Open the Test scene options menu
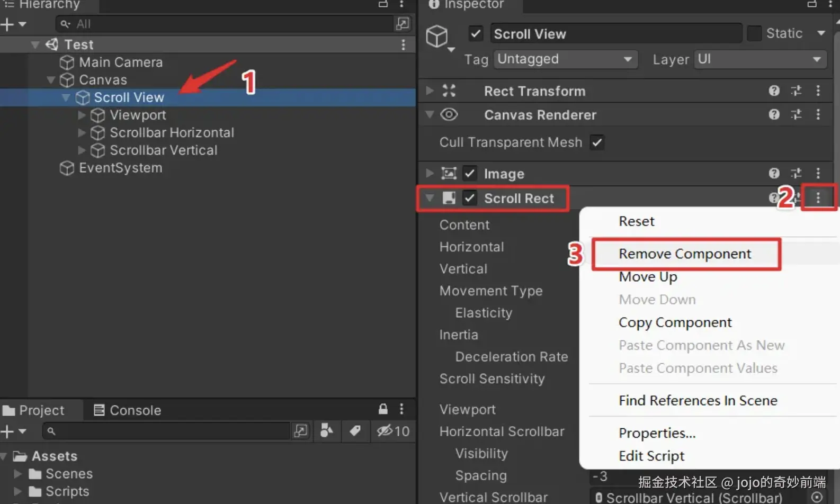This screenshot has width=840, height=504. point(404,44)
